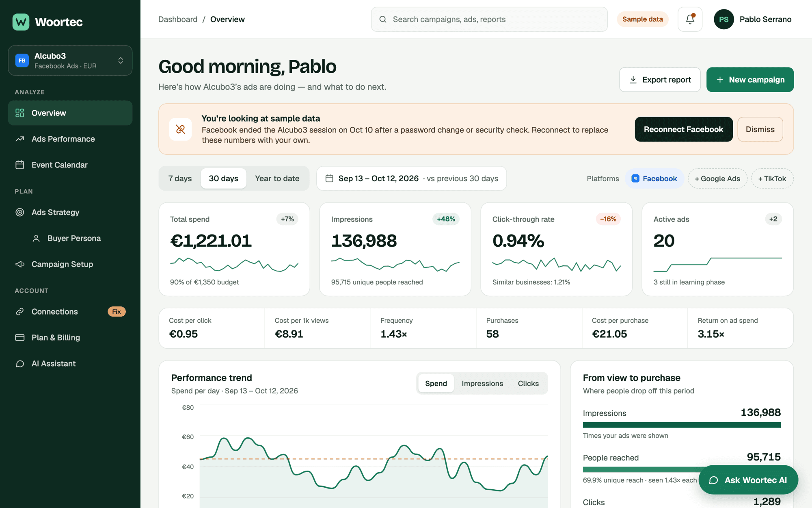Expand the Alcubo3 account switcher chevron

[x=121, y=61]
